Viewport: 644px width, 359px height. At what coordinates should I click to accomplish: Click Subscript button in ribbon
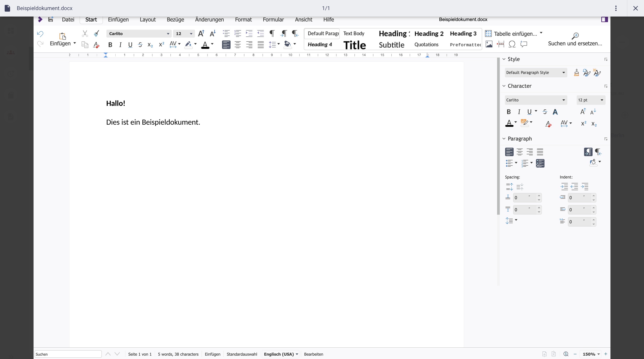pyautogui.click(x=150, y=45)
